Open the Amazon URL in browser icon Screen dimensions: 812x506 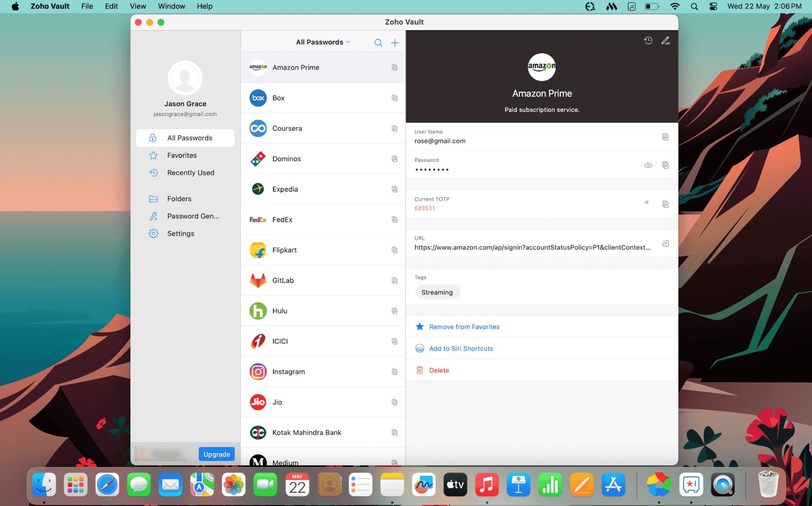tap(665, 244)
